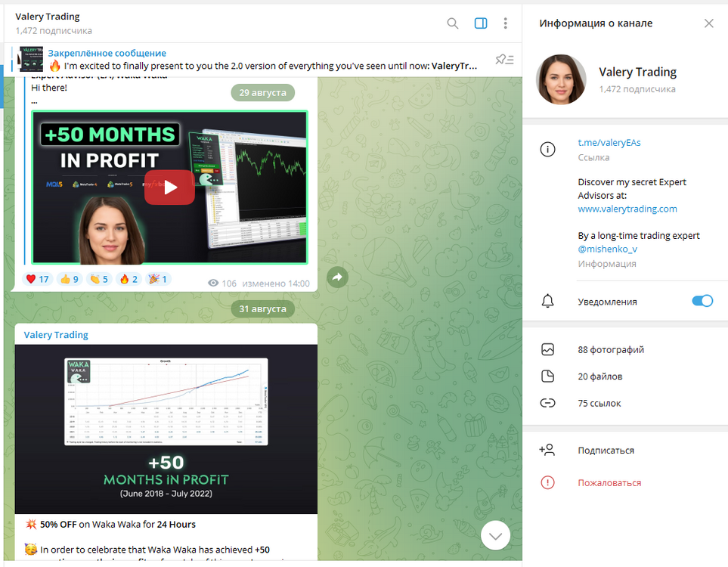
Task: Click the file icon next to 20 файлов
Action: pyautogui.click(x=548, y=376)
